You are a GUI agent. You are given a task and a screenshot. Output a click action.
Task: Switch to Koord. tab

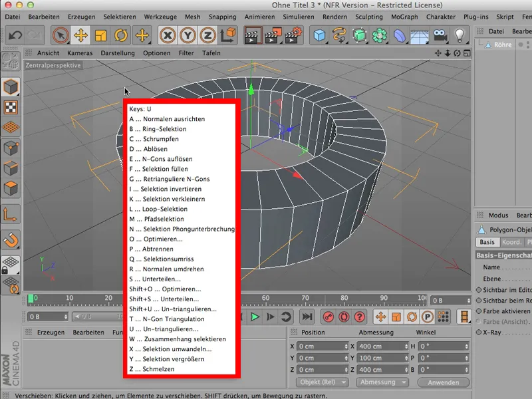511,242
